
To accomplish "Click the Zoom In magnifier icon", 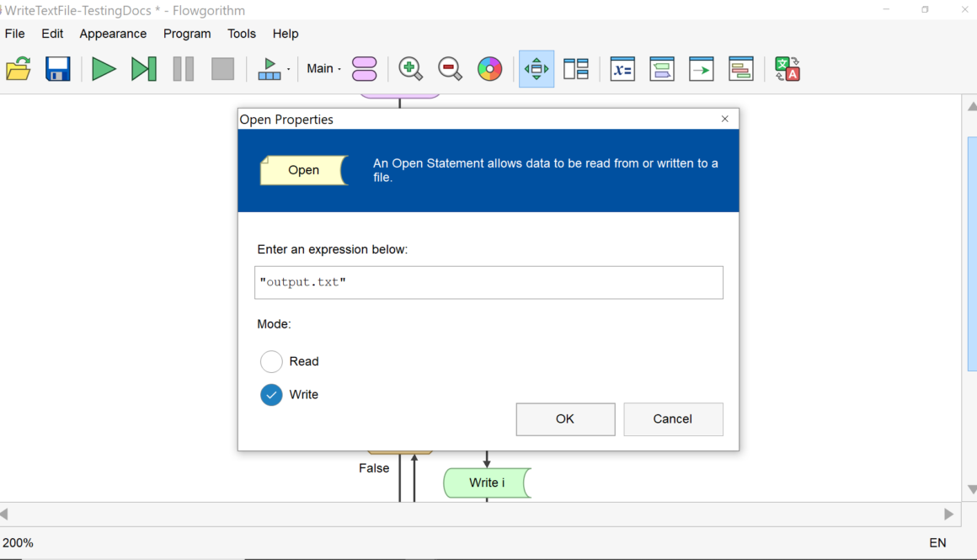I will (x=410, y=68).
